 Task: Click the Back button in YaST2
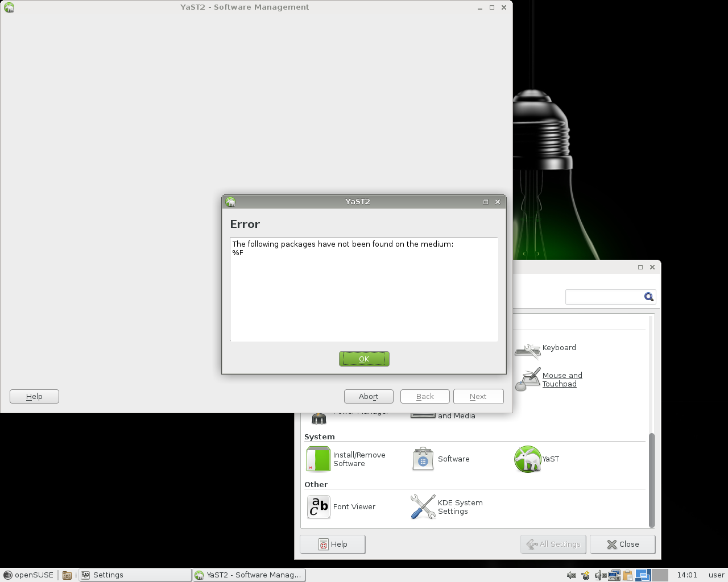[x=425, y=396]
